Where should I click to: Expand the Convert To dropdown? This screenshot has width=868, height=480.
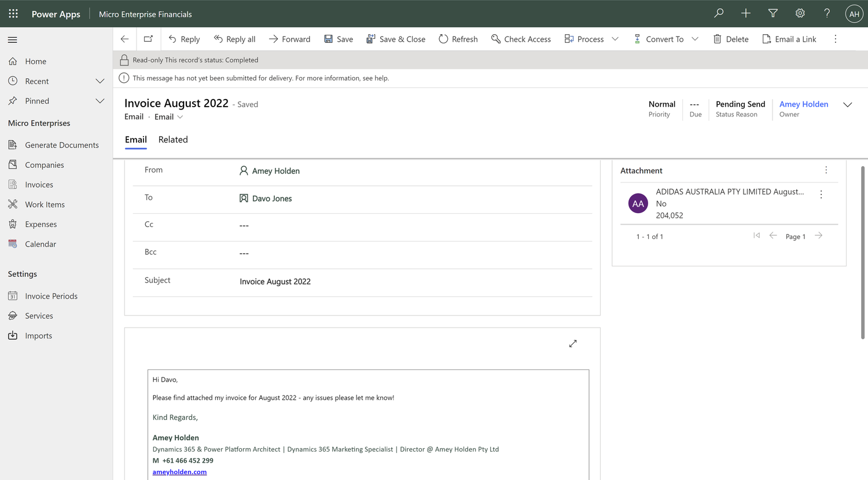coord(695,39)
